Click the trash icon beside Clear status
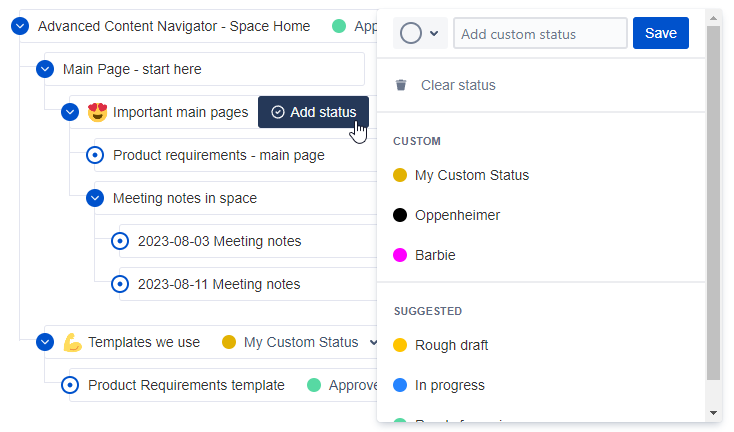Viewport: 734px width, 432px height. (401, 85)
